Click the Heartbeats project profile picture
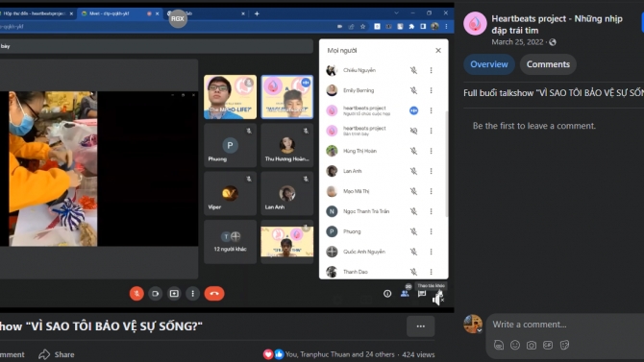The image size is (644, 362). point(475,23)
